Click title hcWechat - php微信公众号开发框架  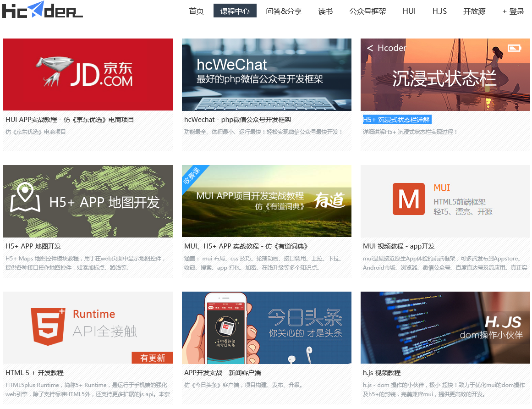tap(237, 120)
